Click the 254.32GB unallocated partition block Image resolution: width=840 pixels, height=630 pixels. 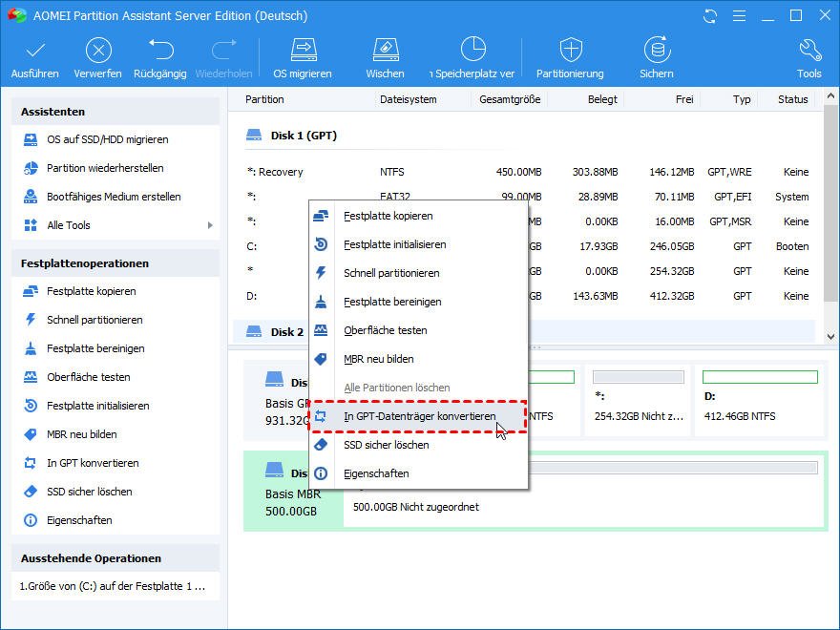pyautogui.click(x=638, y=400)
